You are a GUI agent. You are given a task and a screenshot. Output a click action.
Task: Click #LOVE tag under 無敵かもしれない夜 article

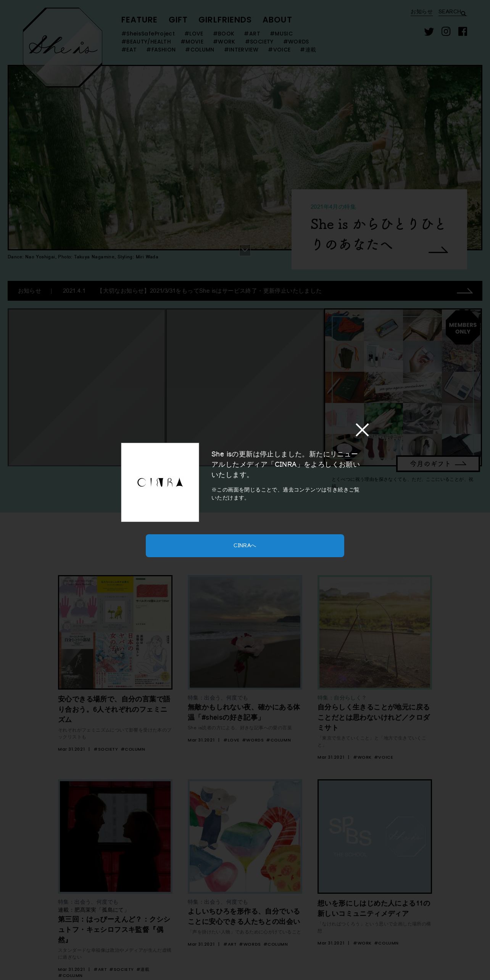pos(231,740)
